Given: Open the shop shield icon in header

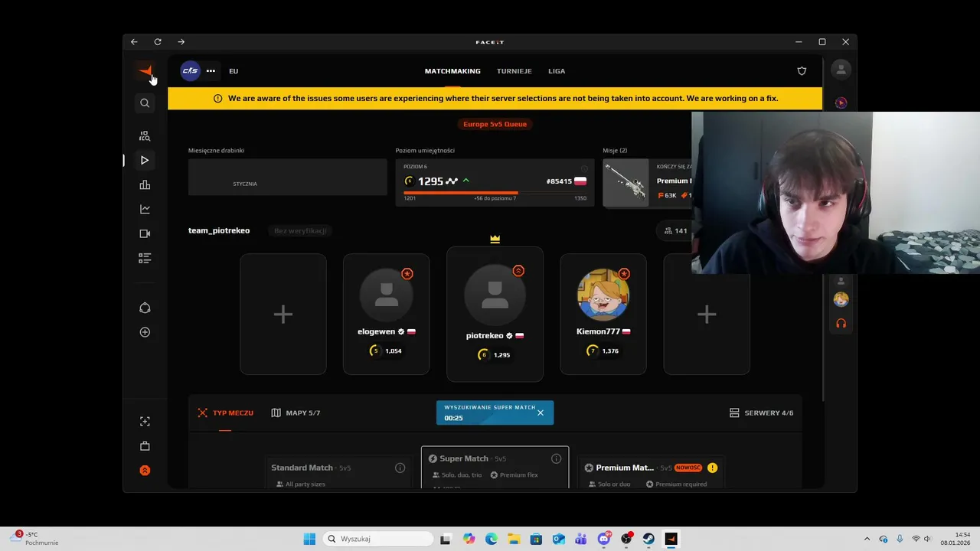Looking at the screenshot, I should click(802, 71).
